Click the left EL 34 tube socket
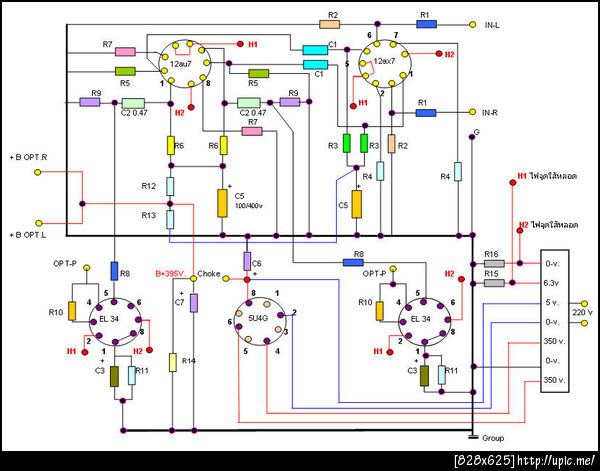 coord(116,322)
